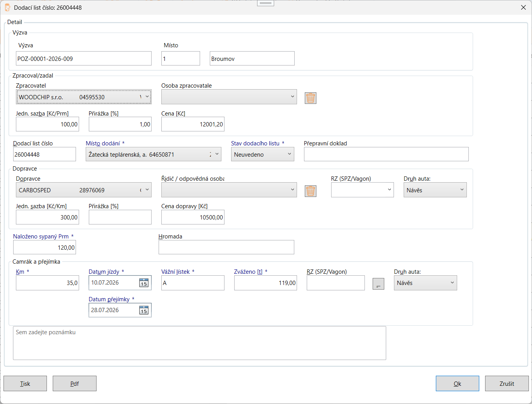
Task: Click RZ (SPZ/Vagon) field in Camrák section
Action: click(336, 283)
